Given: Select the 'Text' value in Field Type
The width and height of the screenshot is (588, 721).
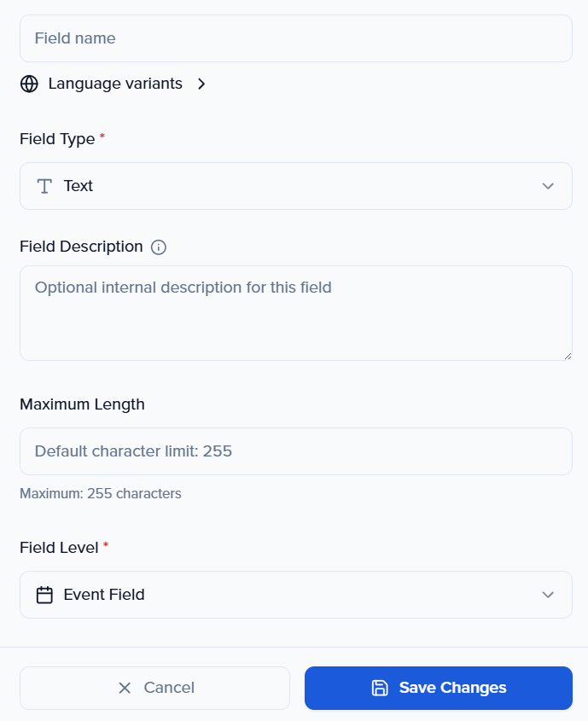Looking at the screenshot, I should pos(79,186).
